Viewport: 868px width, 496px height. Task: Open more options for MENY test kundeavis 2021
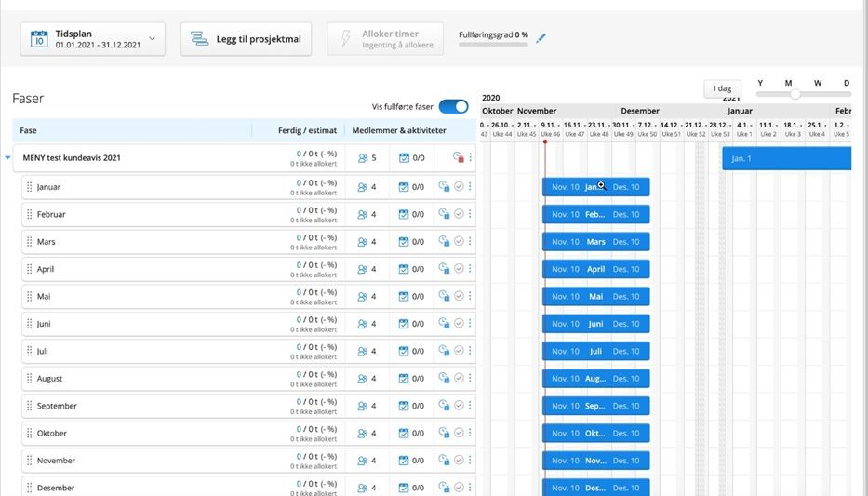471,157
